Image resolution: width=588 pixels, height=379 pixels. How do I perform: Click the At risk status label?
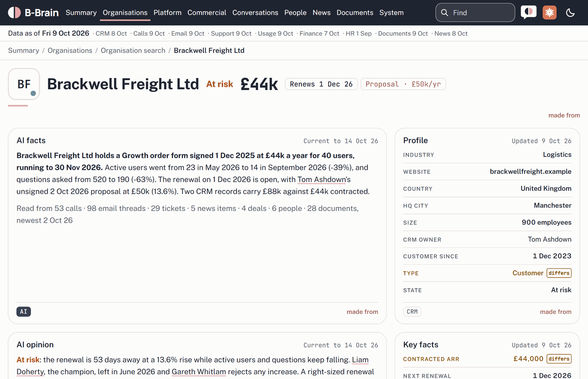pyautogui.click(x=220, y=84)
